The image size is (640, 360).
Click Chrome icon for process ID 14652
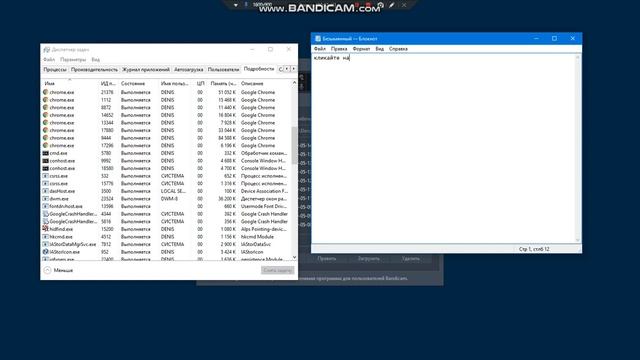pos(46,115)
